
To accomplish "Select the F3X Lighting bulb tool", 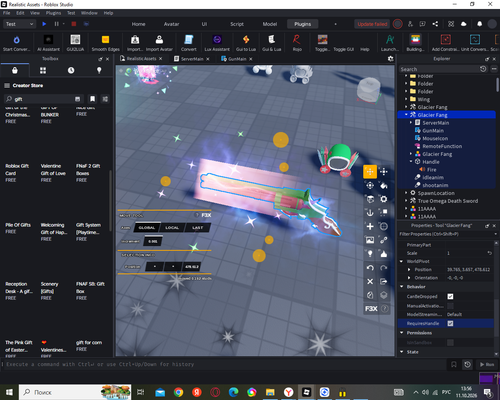I will coord(370,254).
